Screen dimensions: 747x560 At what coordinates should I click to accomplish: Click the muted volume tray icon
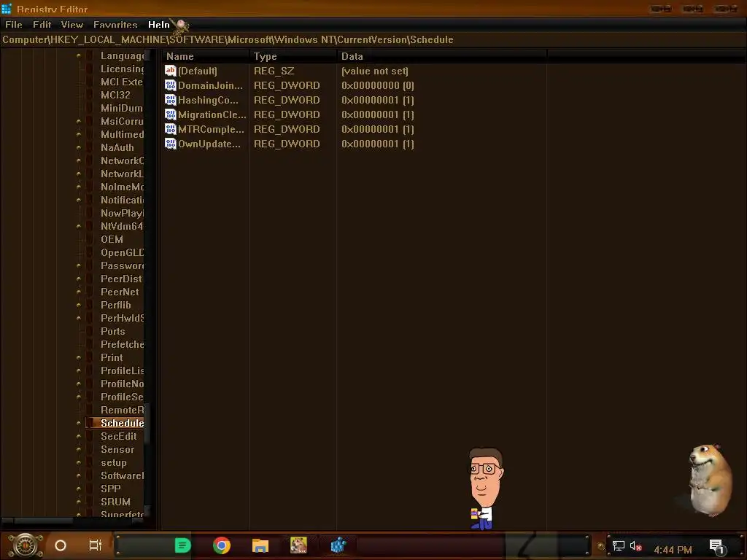(x=636, y=546)
